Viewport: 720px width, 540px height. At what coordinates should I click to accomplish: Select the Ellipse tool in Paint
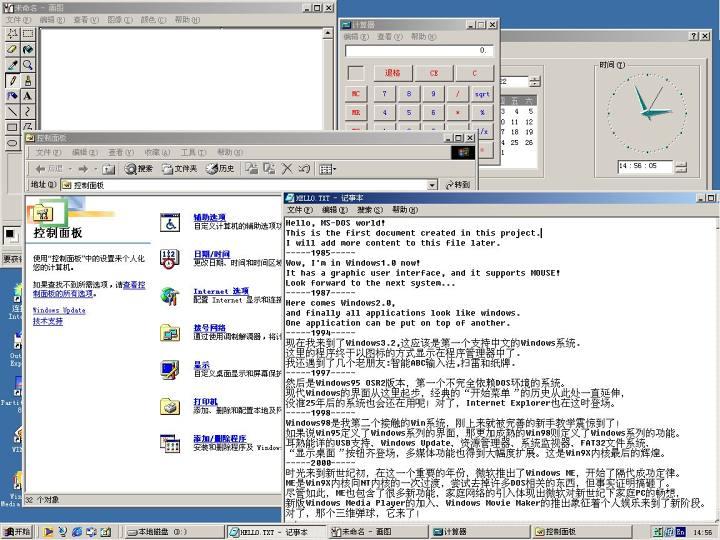12,143
